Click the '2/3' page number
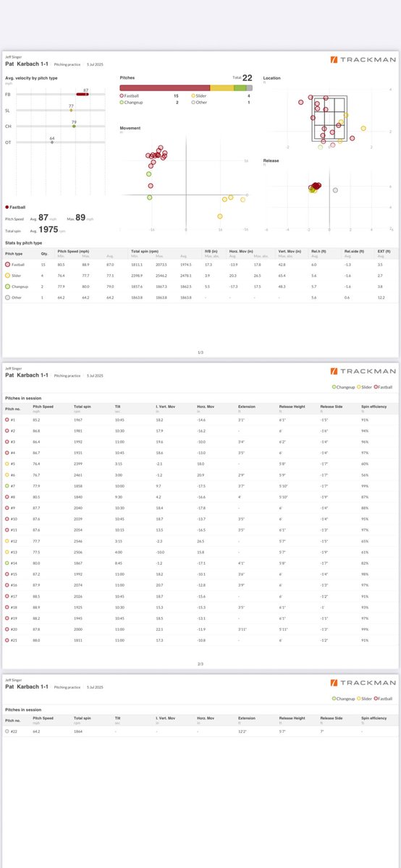 (x=200, y=663)
